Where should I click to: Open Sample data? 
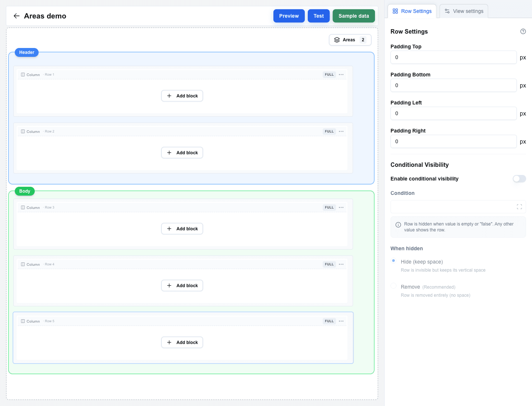(354, 16)
